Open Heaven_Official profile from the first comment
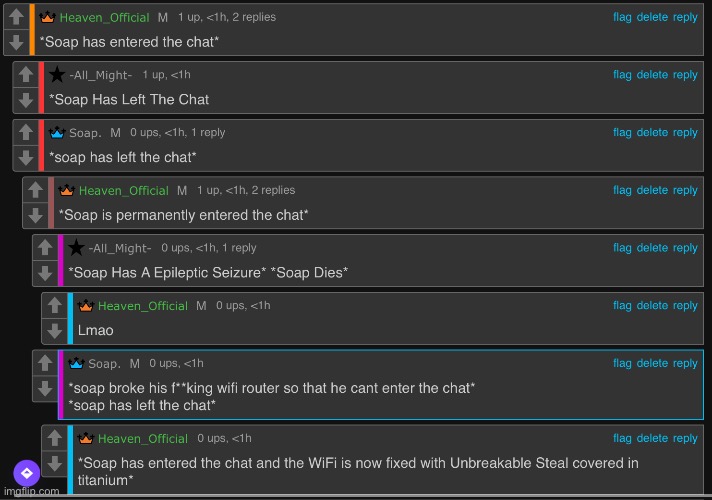This screenshot has width=712, height=500. 104,17
